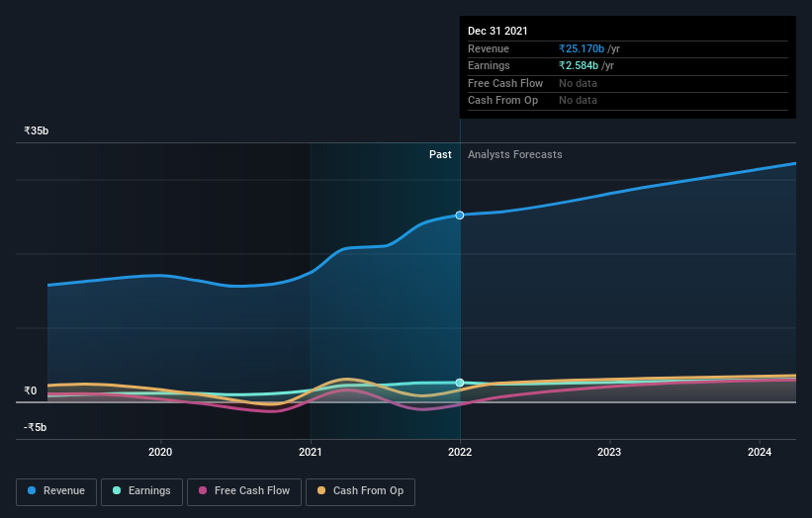Click the orange Cash From Op dot
Viewport: 812px width, 518px height.
321,490
